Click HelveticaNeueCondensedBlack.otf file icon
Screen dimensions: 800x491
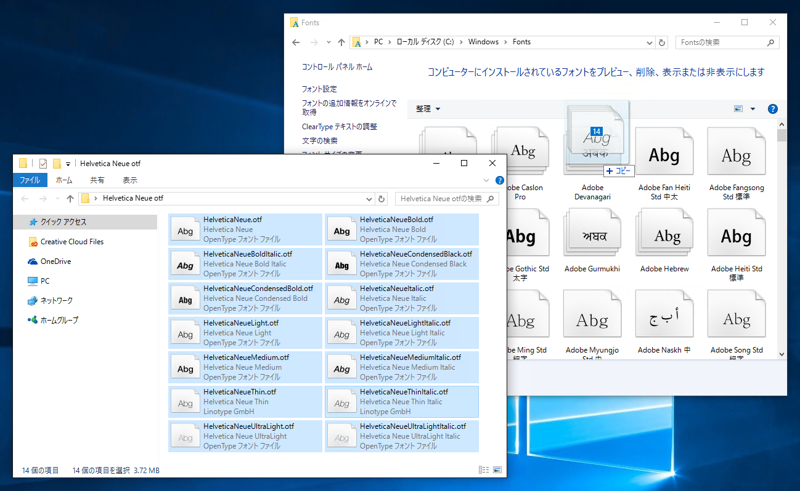[341, 265]
